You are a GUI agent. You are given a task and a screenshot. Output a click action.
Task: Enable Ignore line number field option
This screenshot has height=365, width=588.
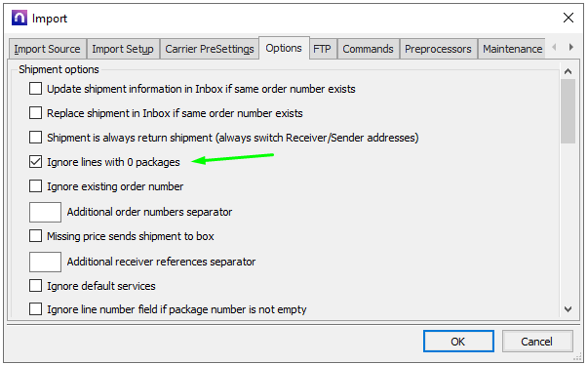coord(36,309)
